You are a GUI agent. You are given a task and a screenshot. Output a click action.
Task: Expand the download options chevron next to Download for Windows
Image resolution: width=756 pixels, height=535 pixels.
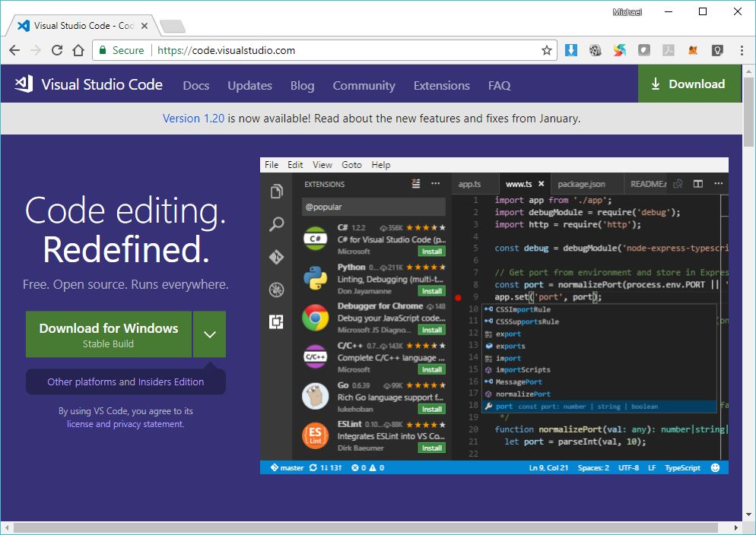click(x=210, y=334)
